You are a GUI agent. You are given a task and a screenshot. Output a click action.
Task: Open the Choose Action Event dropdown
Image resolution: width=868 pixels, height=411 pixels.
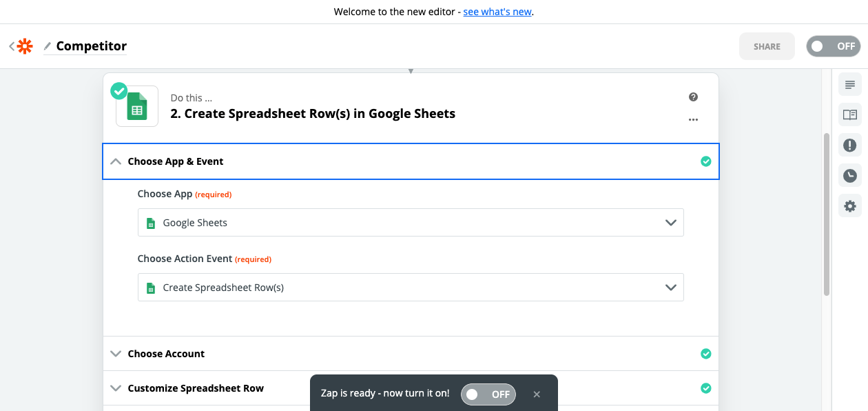pyautogui.click(x=411, y=288)
